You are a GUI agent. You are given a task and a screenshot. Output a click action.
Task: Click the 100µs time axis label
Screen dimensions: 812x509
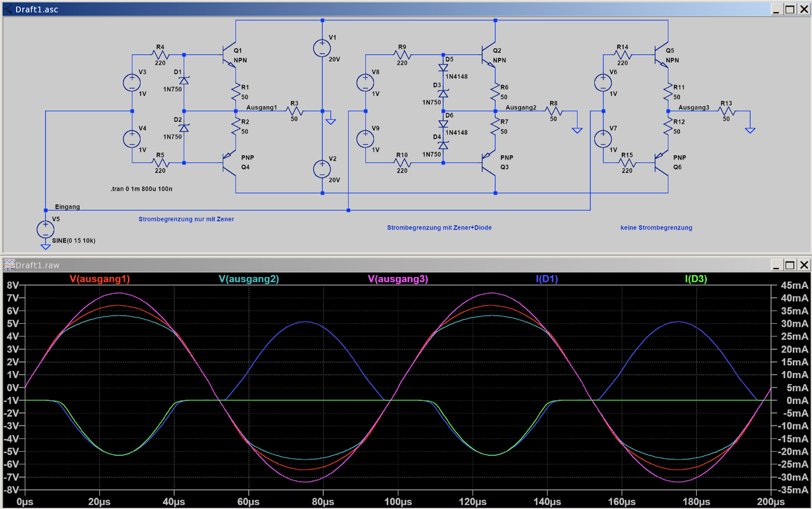(398, 502)
